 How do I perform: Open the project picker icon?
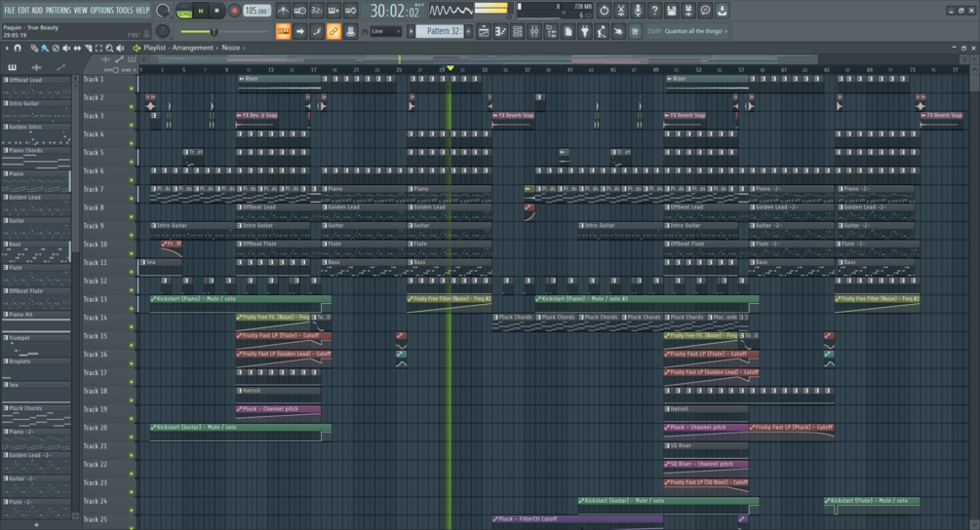pyautogui.click(x=568, y=31)
